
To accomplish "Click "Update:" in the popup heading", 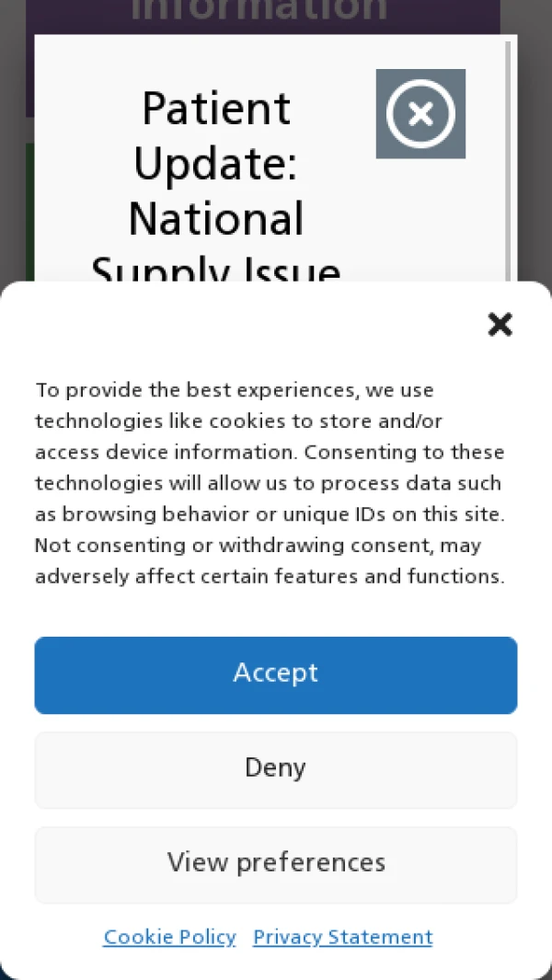I will [216, 164].
